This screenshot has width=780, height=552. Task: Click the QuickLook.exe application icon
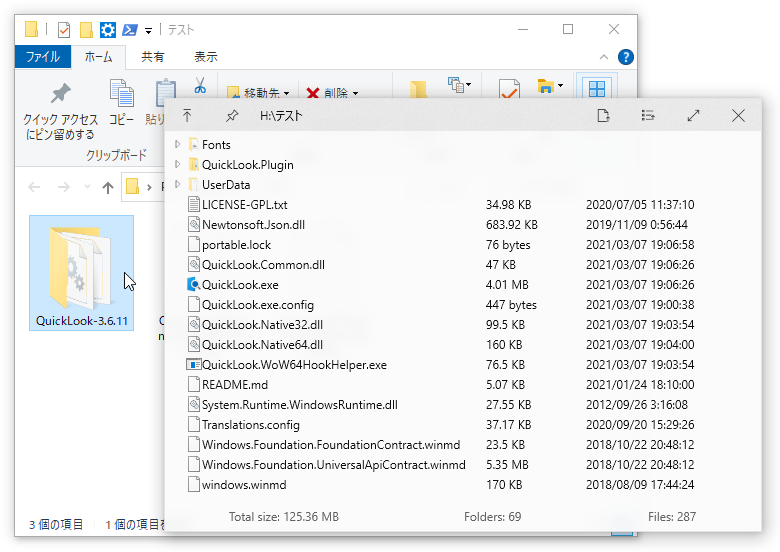(194, 284)
